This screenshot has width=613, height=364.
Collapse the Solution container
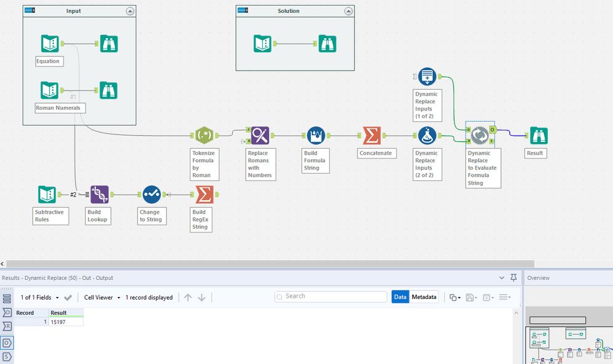pos(348,11)
